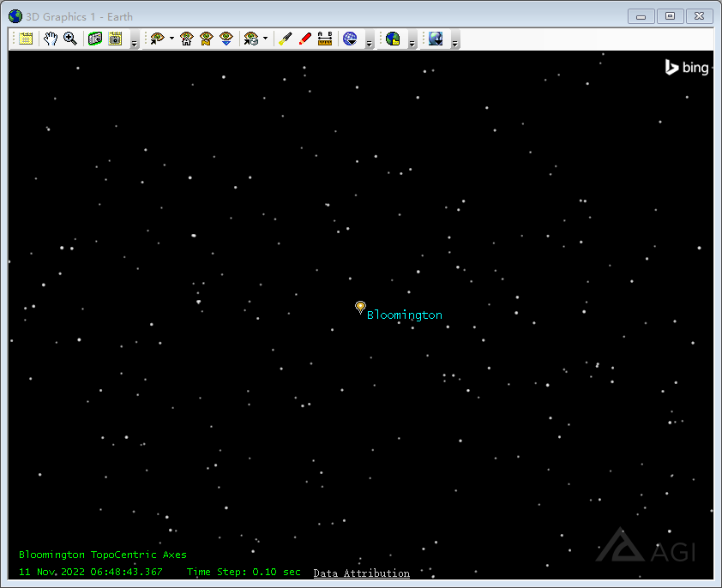This screenshot has width=722, height=588.
Task: Open the 3D Graphics properties notepad icon
Action: pyautogui.click(x=27, y=39)
